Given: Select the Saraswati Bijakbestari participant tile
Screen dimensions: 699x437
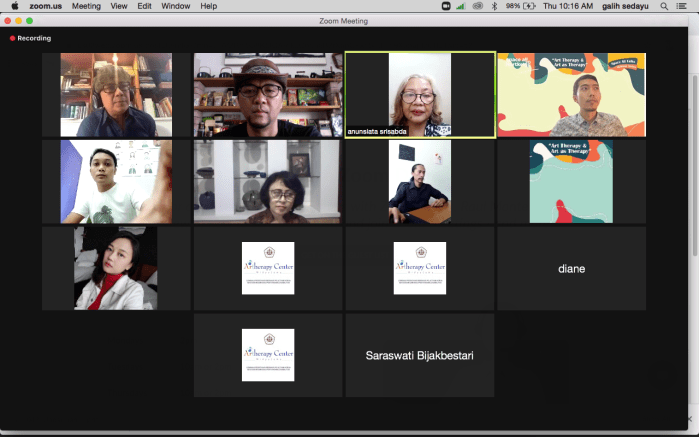Looking at the screenshot, I should [x=419, y=355].
